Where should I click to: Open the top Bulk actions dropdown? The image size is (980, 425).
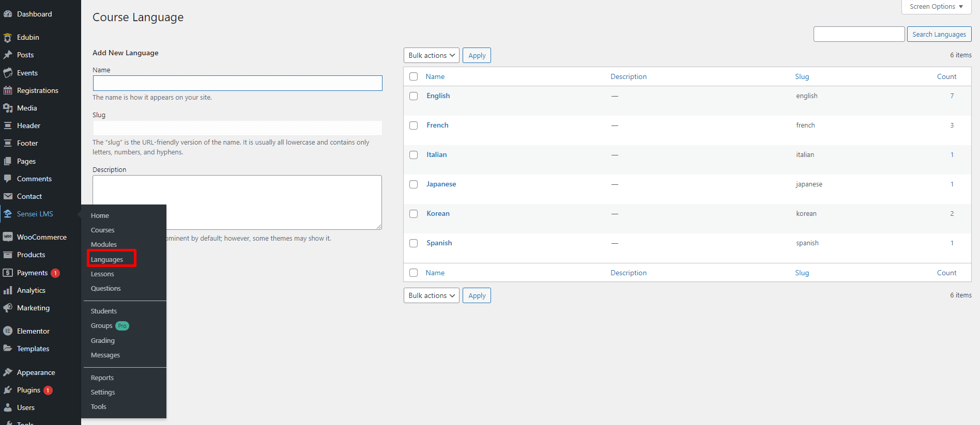[431, 55]
